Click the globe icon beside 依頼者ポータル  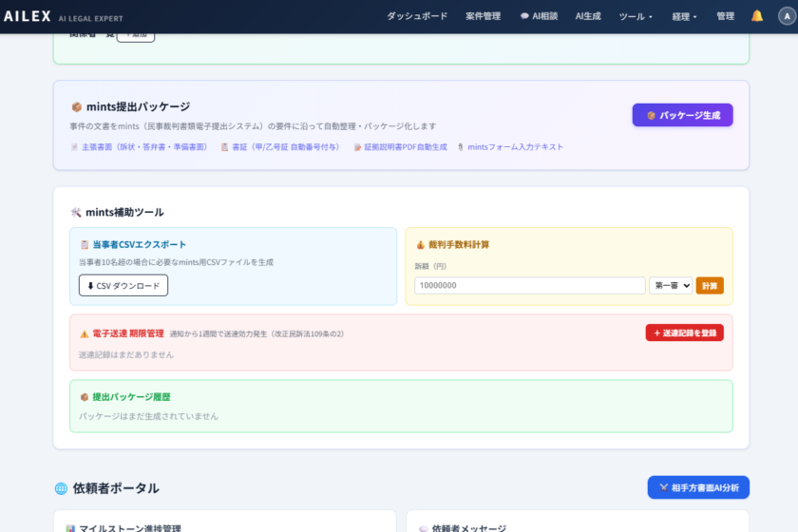[x=61, y=488]
